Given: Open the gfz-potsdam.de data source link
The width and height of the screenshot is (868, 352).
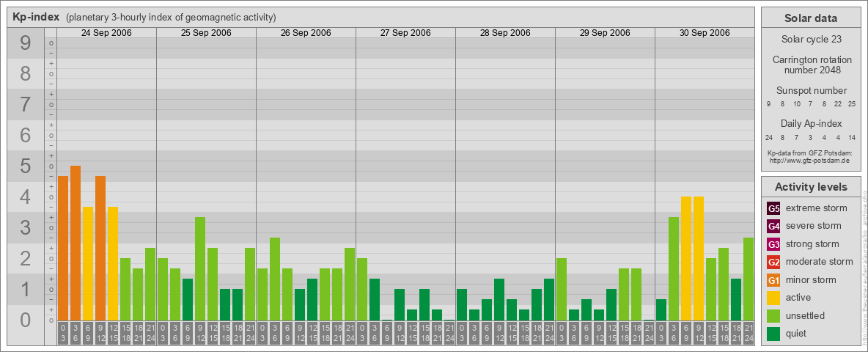Looking at the screenshot, I should [811, 161].
